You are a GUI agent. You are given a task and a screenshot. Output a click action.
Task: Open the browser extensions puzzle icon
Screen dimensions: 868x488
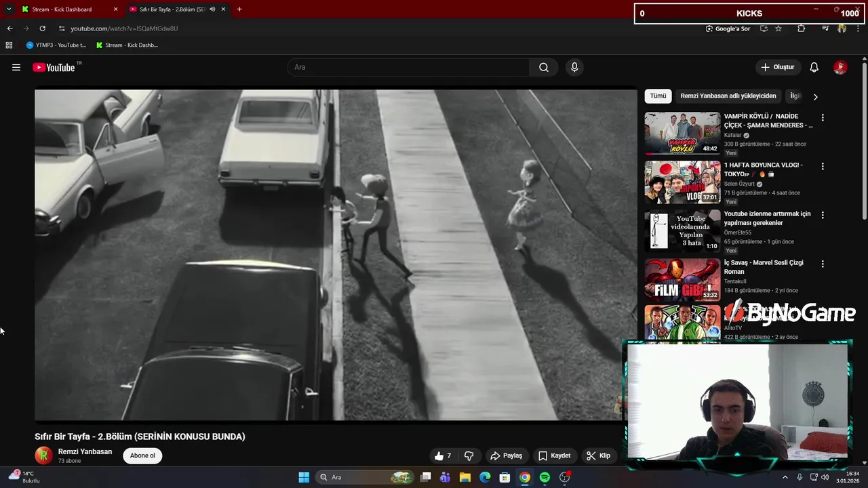point(802,28)
